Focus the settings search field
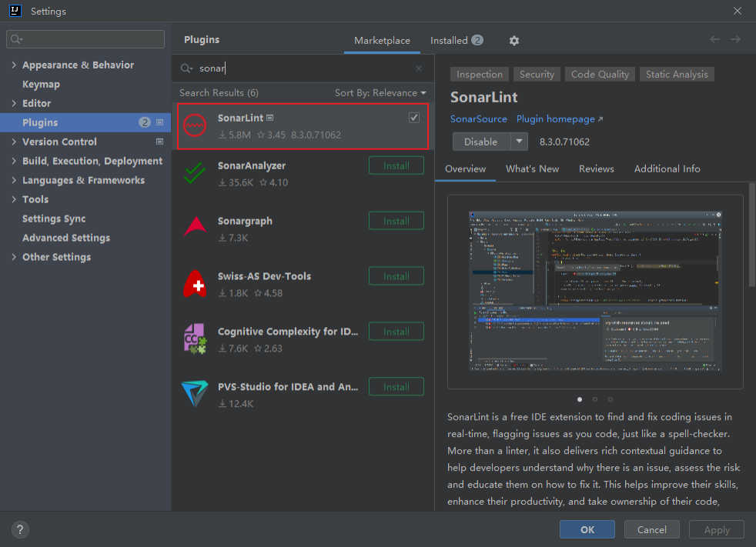The image size is (756, 547). (85, 39)
